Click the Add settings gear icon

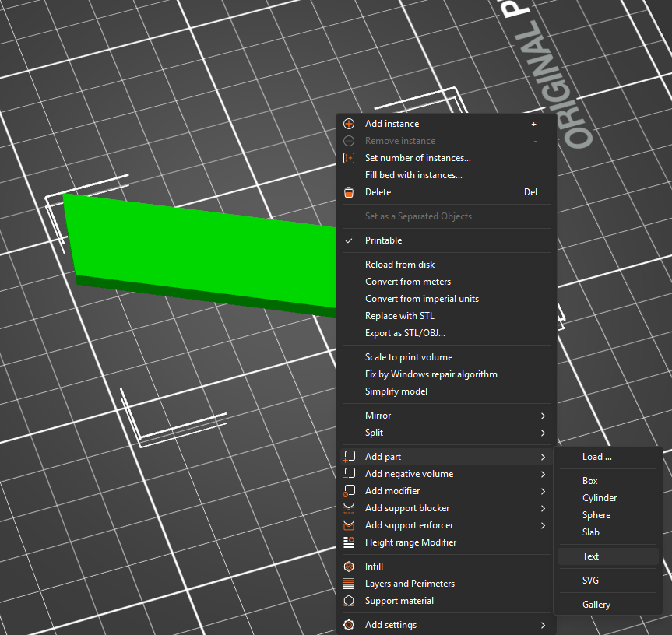349,625
